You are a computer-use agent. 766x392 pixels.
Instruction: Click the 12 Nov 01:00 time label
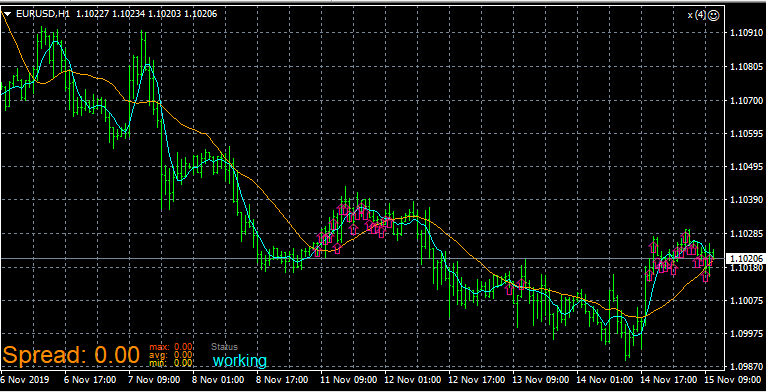pyautogui.click(x=412, y=379)
